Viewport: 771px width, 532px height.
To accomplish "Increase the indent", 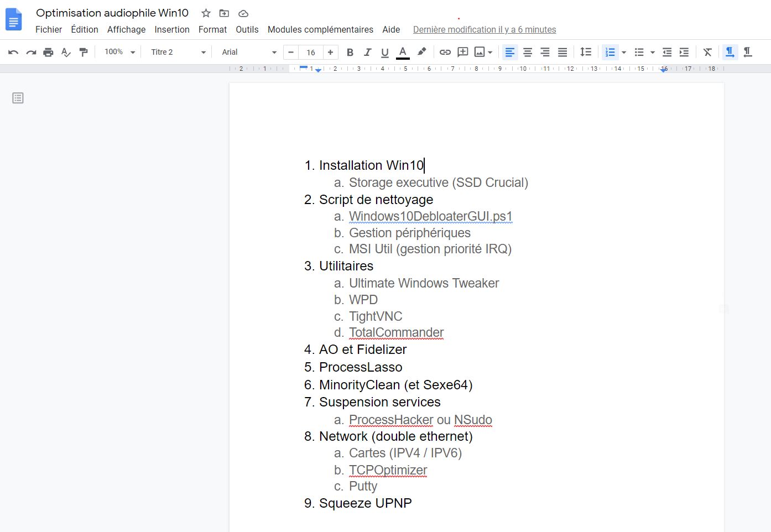I will point(684,52).
